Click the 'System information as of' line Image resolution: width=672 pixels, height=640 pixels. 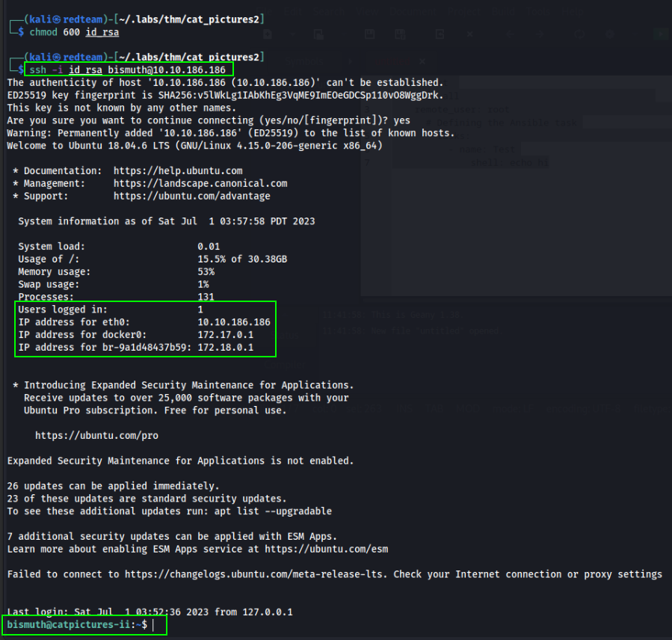(166, 221)
